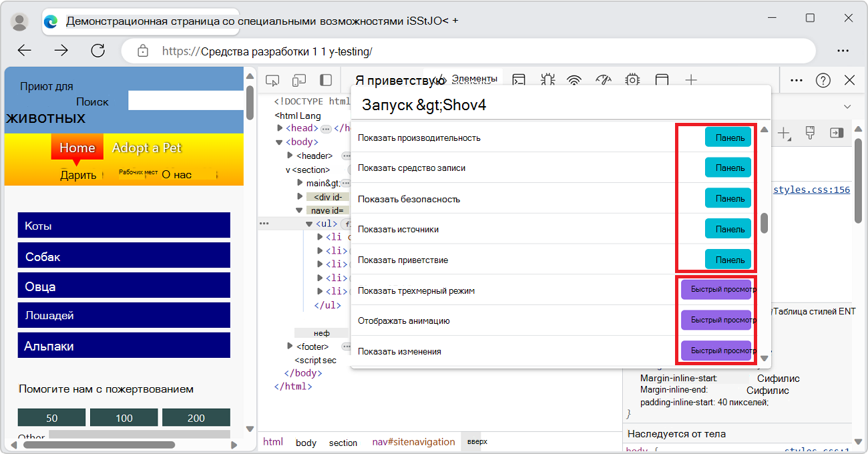Click the 100 donation button
The image size is (868, 454).
[x=124, y=418]
